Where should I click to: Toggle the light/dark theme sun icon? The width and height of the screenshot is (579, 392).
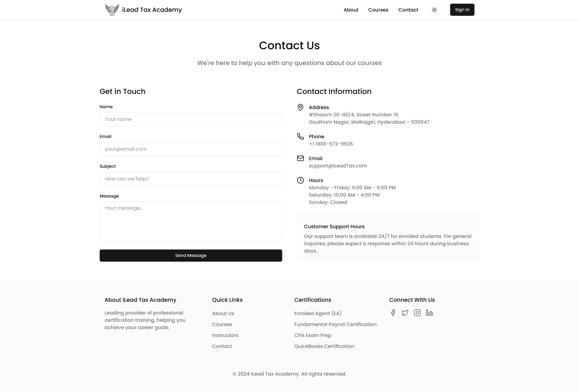(434, 10)
